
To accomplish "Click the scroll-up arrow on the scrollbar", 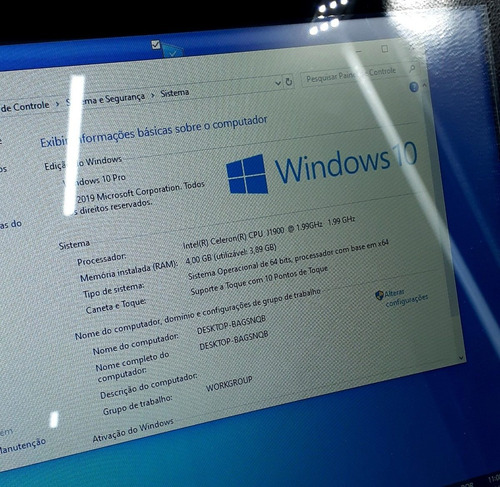I will click(425, 86).
